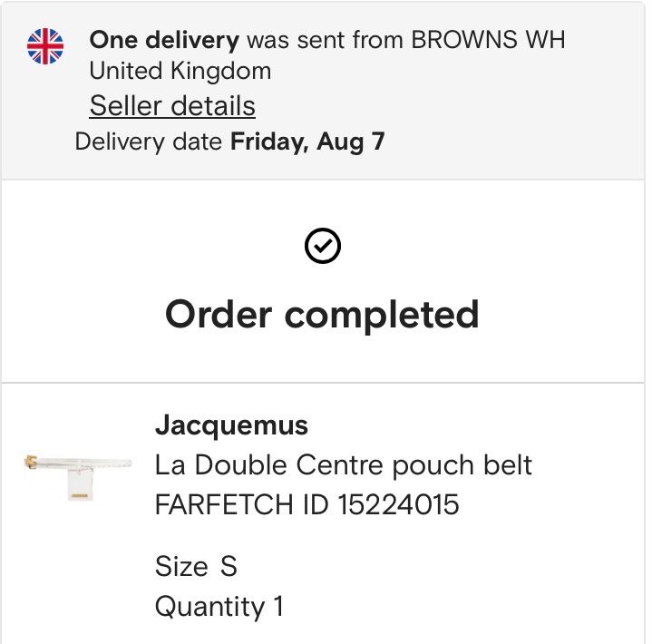The image size is (652, 644).
Task: Select the La Double Centre pouch belt title
Action: pyautogui.click(x=344, y=464)
